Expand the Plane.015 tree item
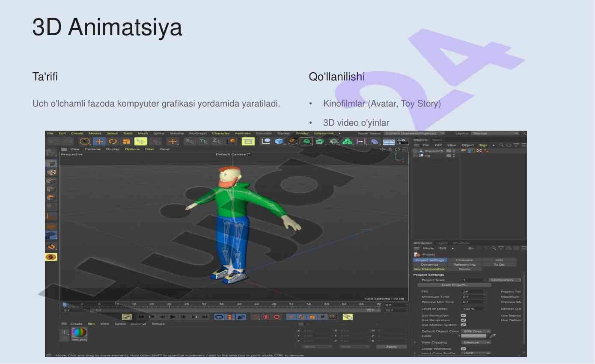Image resolution: width=595 pixels, height=364 pixels. (414, 151)
